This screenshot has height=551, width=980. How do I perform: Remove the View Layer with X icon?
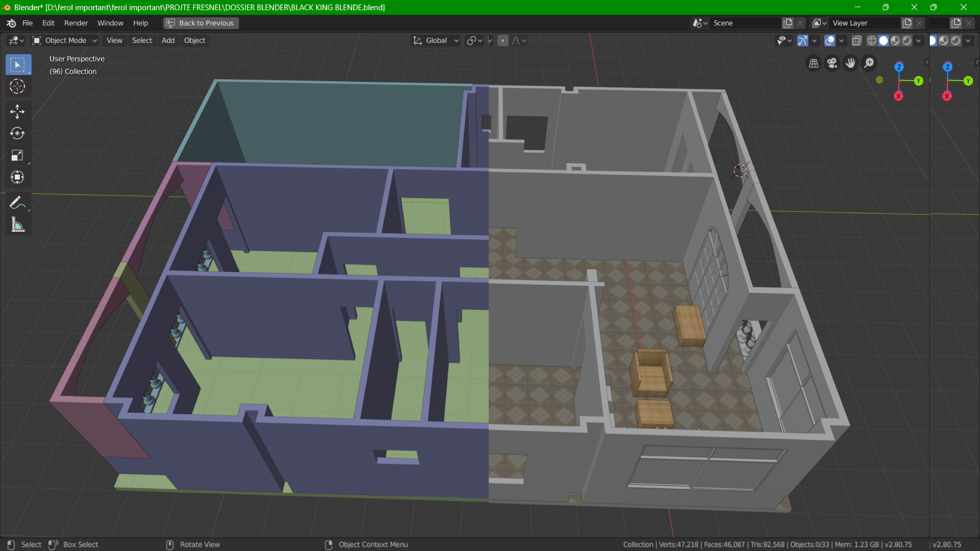pos(919,23)
